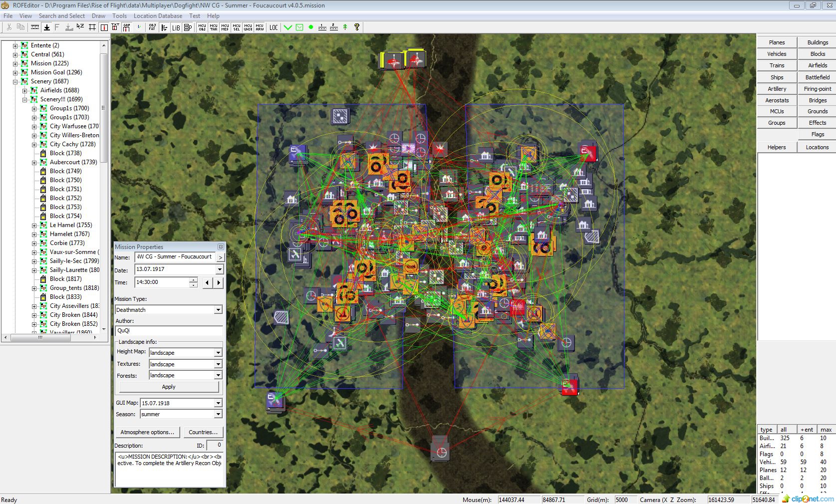Open the LIB library toolbar icon

[x=176, y=27]
